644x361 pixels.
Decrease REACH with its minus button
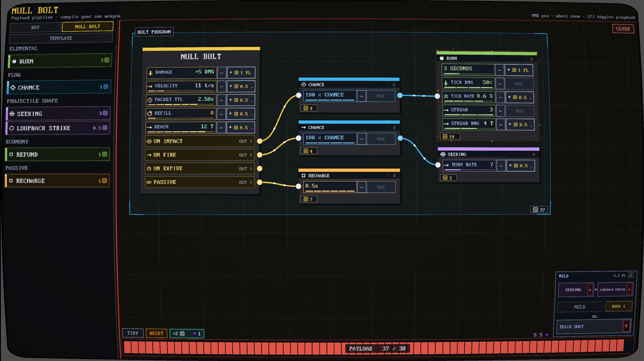click(x=221, y=128)
